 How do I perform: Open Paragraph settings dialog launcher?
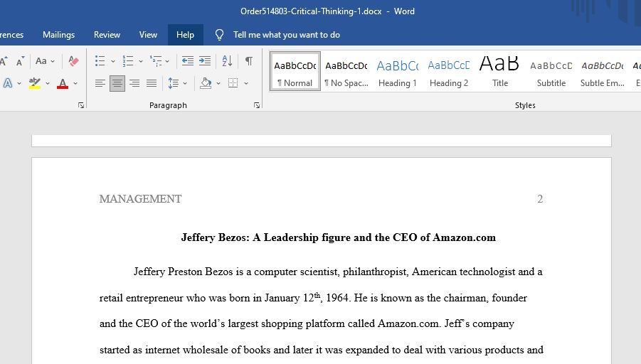[257, 105]
